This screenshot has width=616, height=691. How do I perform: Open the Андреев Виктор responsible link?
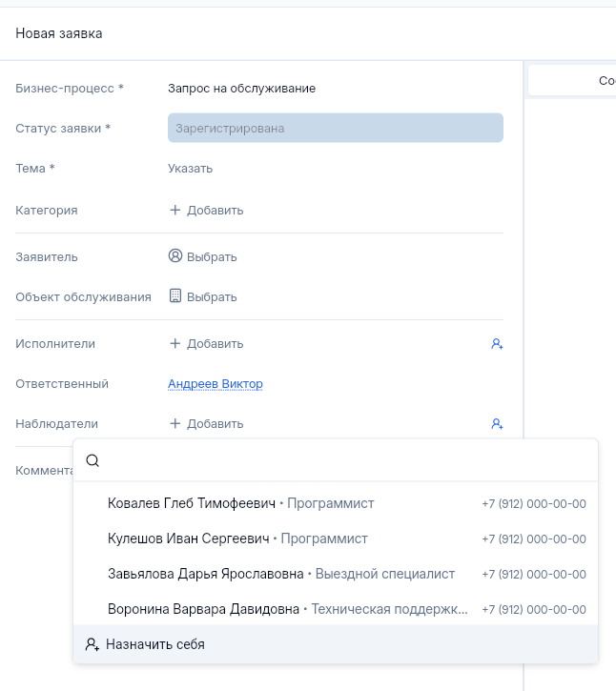tap(215, 384)
